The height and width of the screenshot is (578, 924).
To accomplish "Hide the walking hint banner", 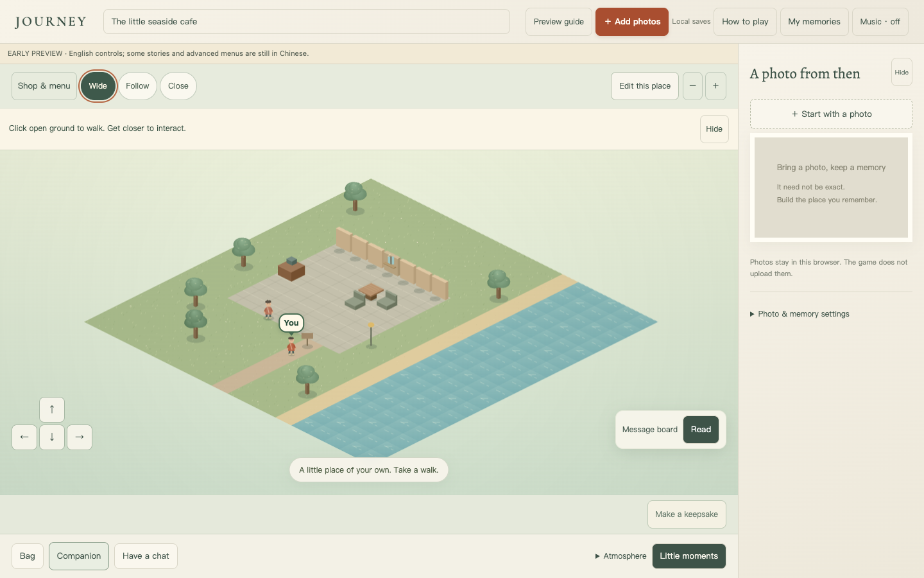I will pos(714,129).
